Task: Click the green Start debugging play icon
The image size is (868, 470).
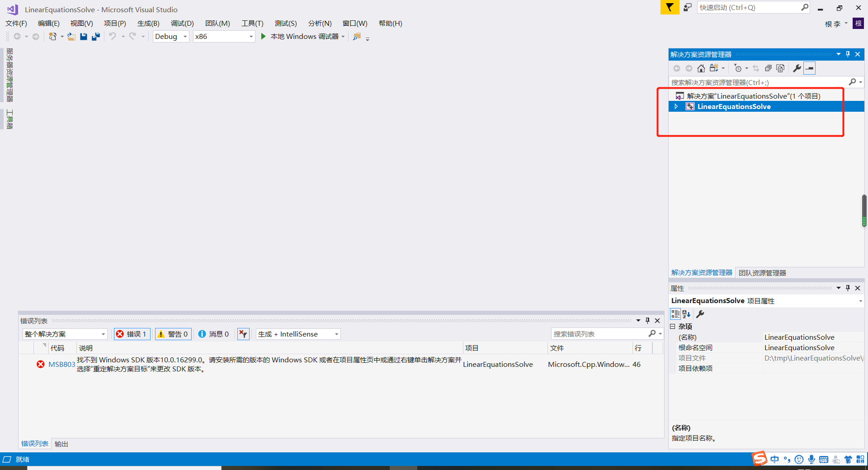Action: pyautogui.click(x=263, y=36)
